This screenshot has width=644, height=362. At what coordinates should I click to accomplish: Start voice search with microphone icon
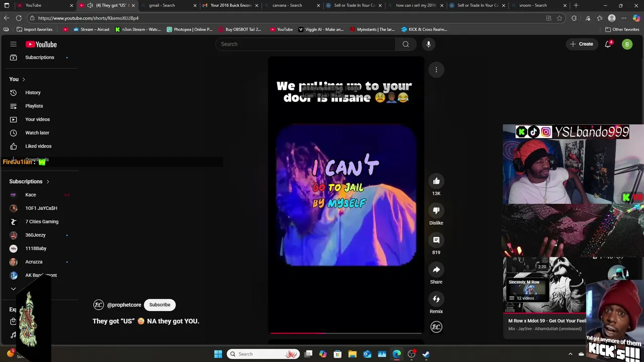[429, 44]
